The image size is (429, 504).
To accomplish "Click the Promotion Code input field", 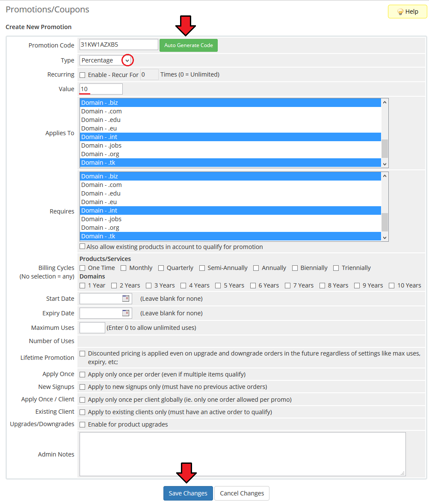I will tap(119, 44).
